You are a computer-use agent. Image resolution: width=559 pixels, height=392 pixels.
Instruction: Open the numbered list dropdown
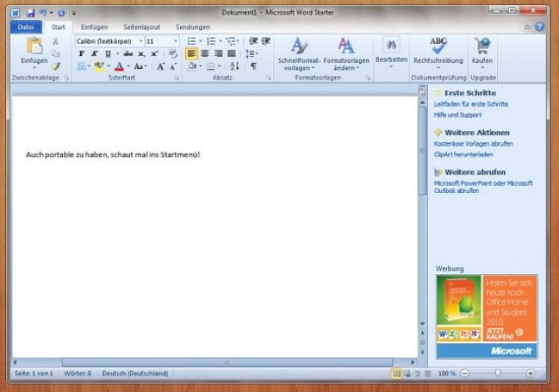coord(220,41)
